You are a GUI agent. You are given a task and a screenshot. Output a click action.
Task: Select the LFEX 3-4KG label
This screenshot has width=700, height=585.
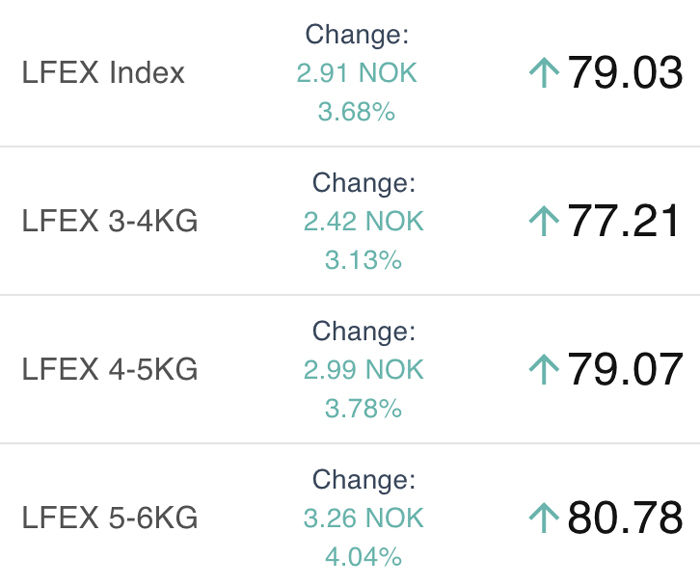click(110, 221)
